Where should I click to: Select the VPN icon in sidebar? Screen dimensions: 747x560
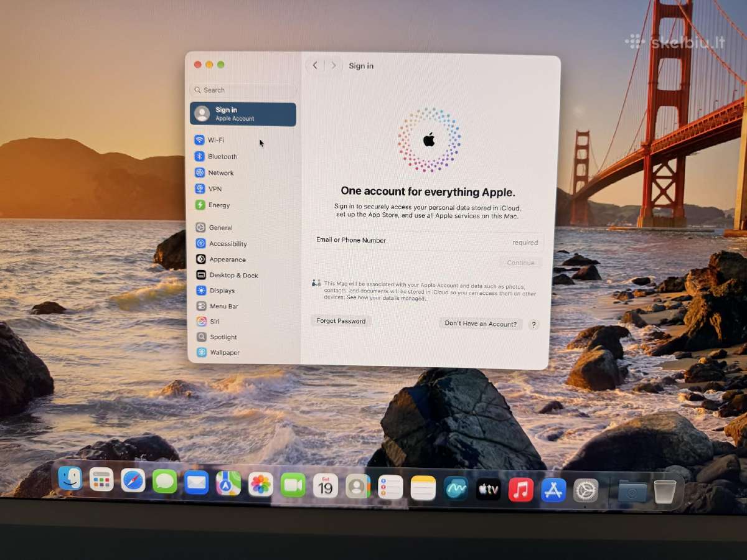pyautogui.click(x=199, y=189)
